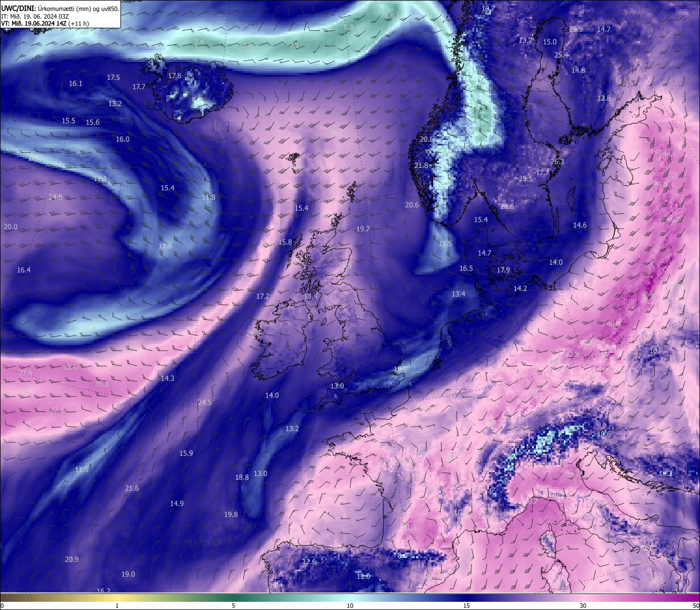Click the 12.6 value over Spain
The image size is (700, 610).
pos(309,562)
